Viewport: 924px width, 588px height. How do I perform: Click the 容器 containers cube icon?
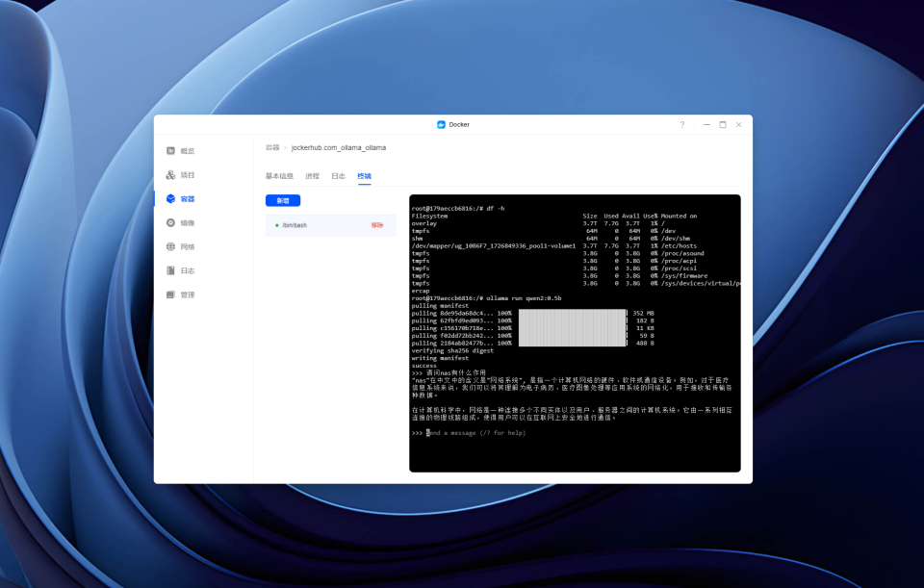tap(170, 198)
